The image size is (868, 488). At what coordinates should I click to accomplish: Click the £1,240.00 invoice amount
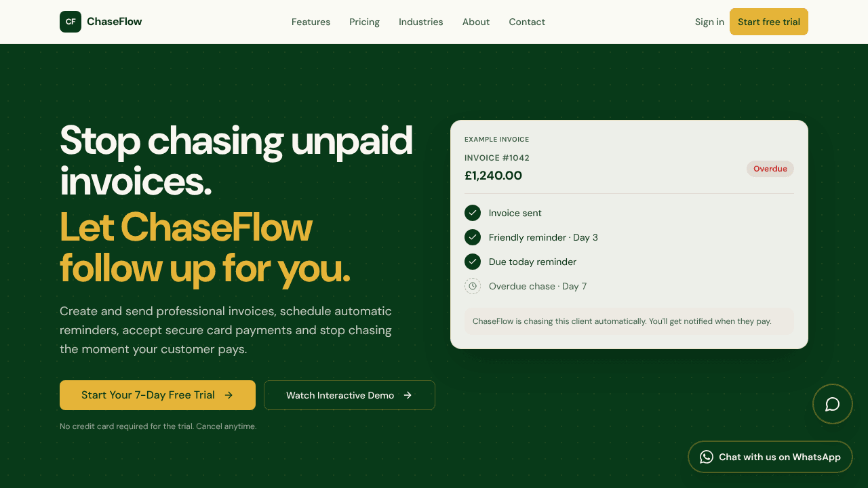point(493,176)
